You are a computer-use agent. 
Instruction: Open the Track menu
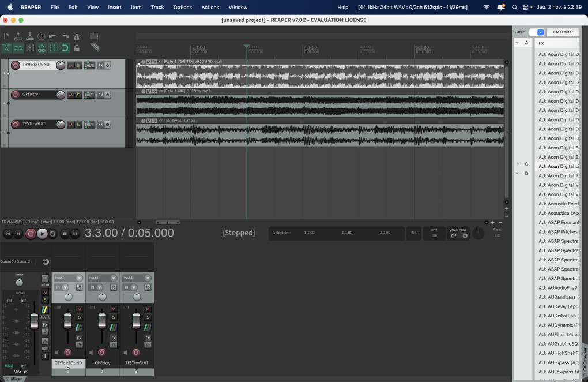click(157, 7)
